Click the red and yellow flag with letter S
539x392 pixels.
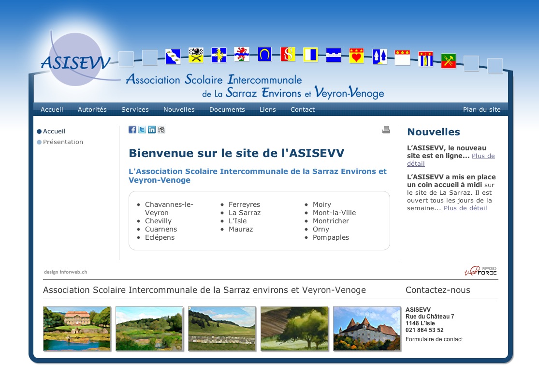pos(288,54)
